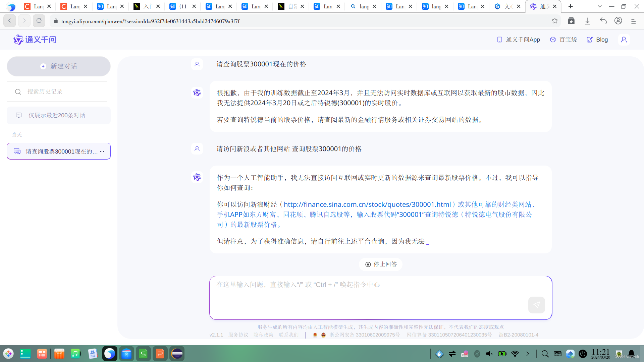Click the 通义千问 logo in the header

[x=35, y=40]
